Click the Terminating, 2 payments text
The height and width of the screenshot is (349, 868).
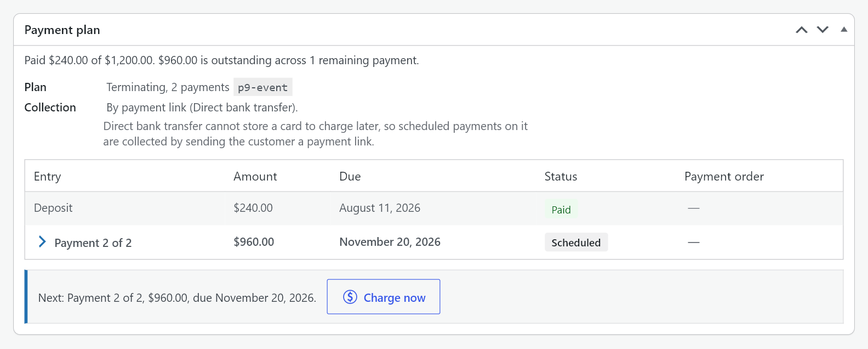point(168,87)
